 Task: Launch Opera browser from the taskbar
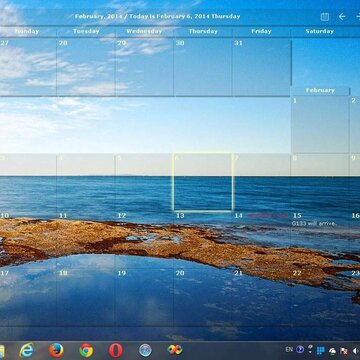tap(116, 350)
